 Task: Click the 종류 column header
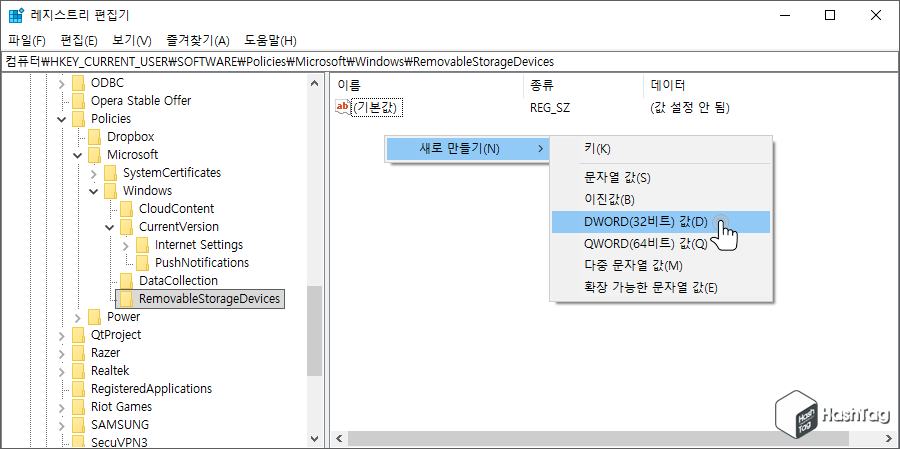[584, 86]
